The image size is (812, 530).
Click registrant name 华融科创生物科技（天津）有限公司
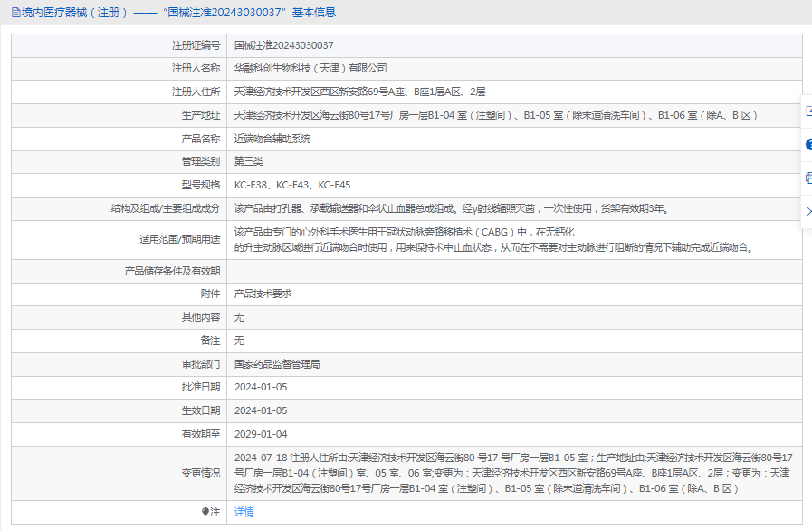(310, 68)
